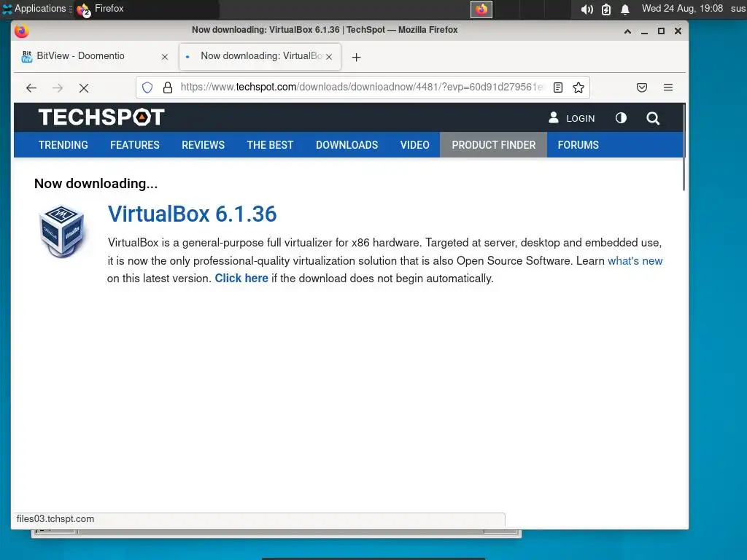Open the battery power manager icon
The height and width of the screenshot is (560, 747).
tap(606, 9)
